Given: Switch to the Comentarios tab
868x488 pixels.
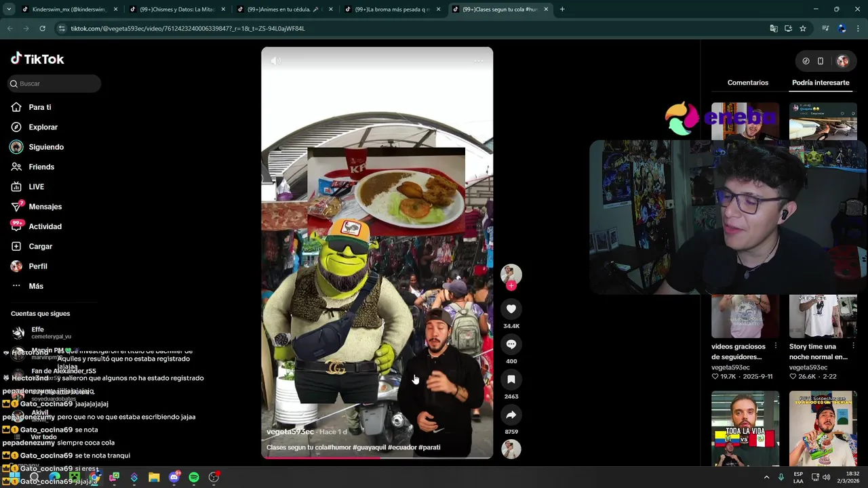Looking at the screenshot, I should [748, 83].
